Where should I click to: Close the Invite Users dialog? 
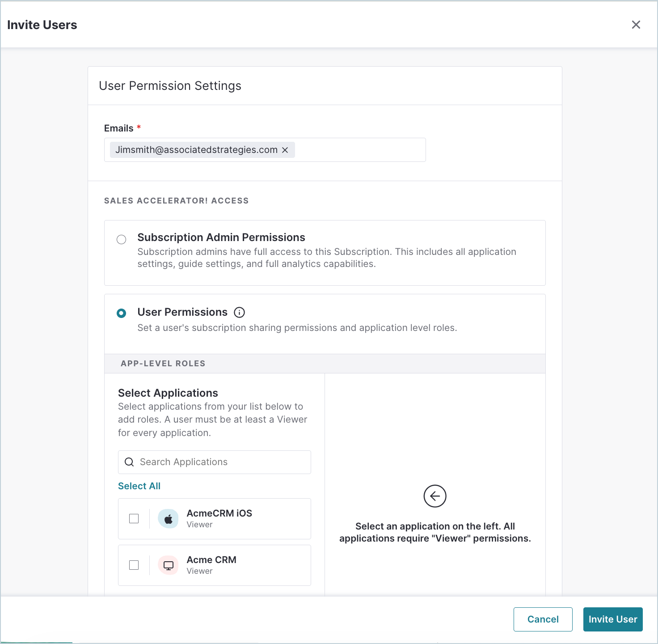tap(636, 25)
